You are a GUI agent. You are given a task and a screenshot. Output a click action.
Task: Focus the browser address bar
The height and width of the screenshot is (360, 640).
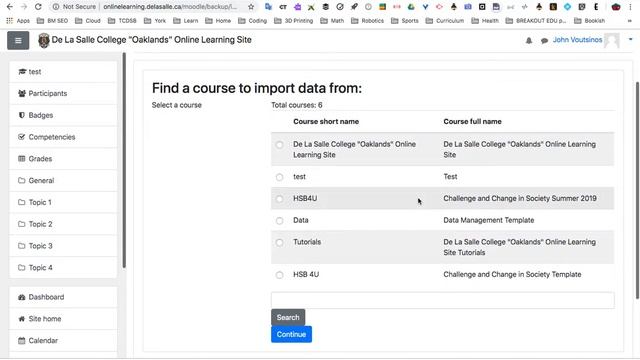pyautogui.click(x=170, y=7)
